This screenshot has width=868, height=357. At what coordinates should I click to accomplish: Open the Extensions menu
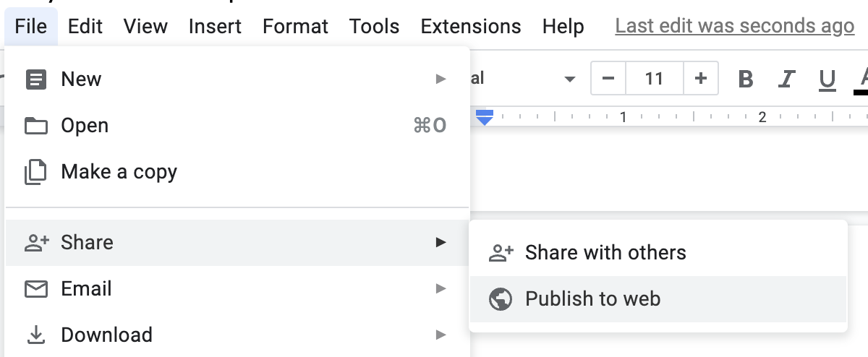point(471,27)
